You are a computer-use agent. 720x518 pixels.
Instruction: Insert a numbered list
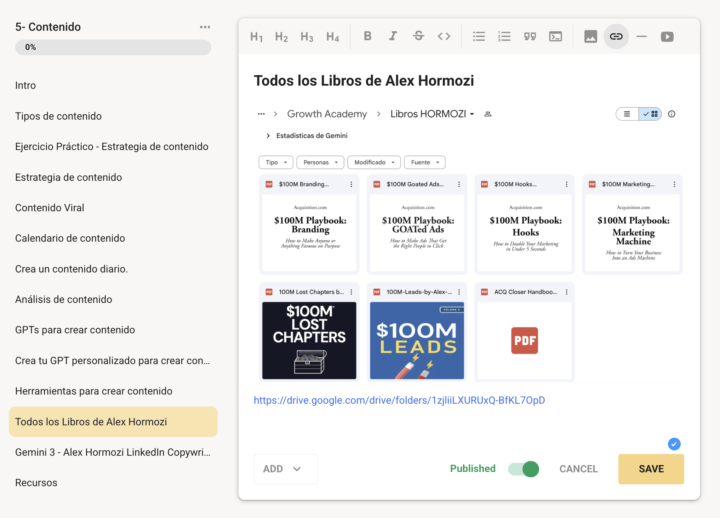[x=504, y=36]
